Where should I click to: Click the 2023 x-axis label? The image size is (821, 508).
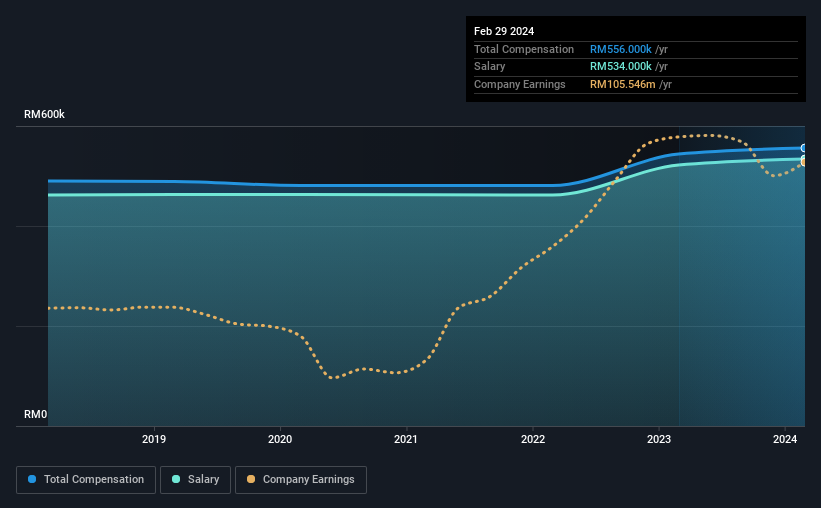point(659,439)
